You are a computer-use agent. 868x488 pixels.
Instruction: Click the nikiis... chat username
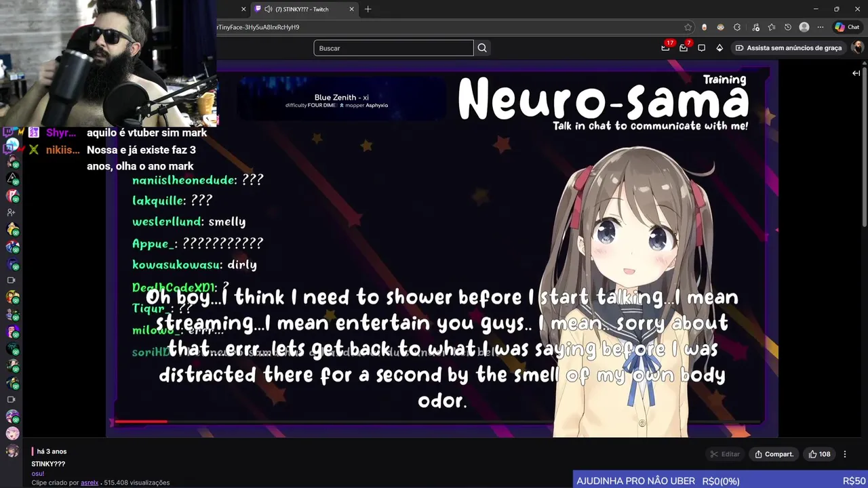62,150
